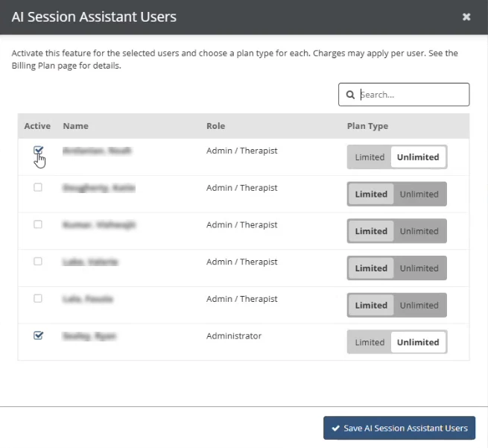Click the Plan Type column header
This screenshot has width=488, height=448.
(367, 126)
